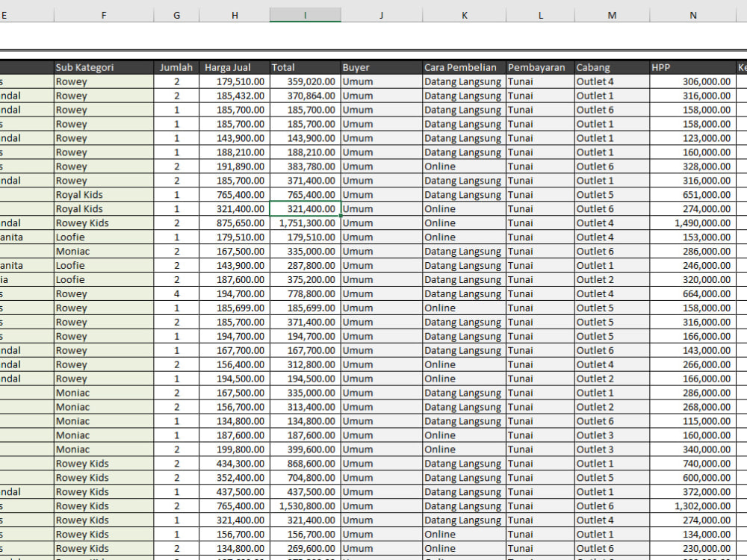
Task: Select Total cell 383,780.00
Action: click(x=306, y=167)
